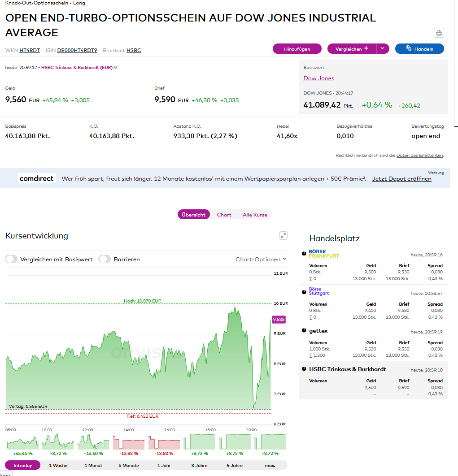Image resolution: width=458 pixels, height=476 pixels.
Task: Open the Alle Kurse tab
Action: click(x=255, y=215)
